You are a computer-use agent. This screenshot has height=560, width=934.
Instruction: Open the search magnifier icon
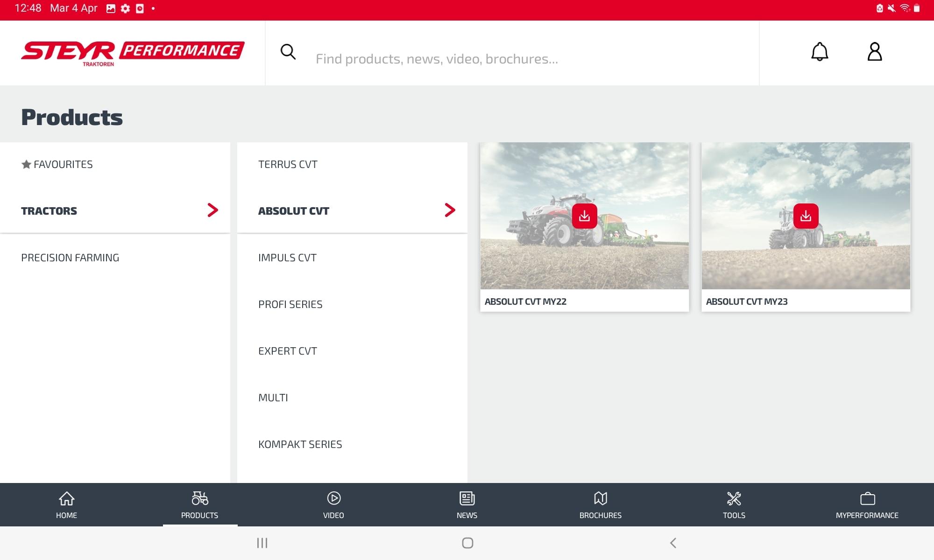(x=288, y=52)
